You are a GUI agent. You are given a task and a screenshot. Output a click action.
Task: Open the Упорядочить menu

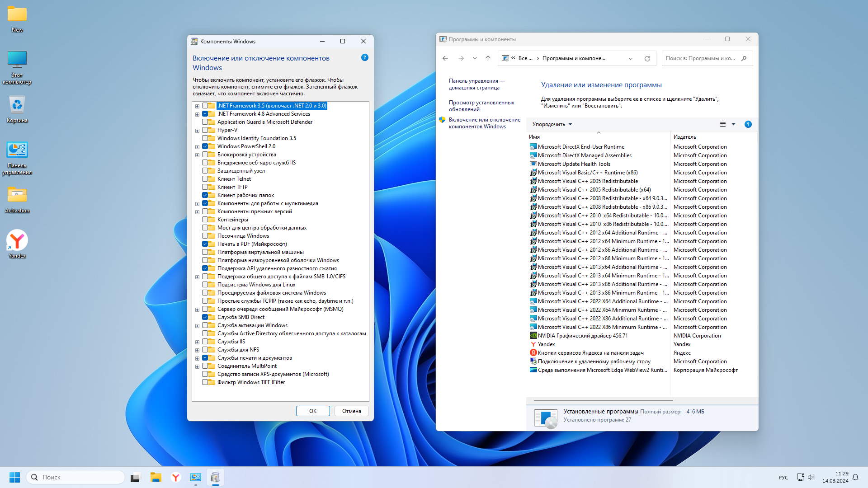552,124
